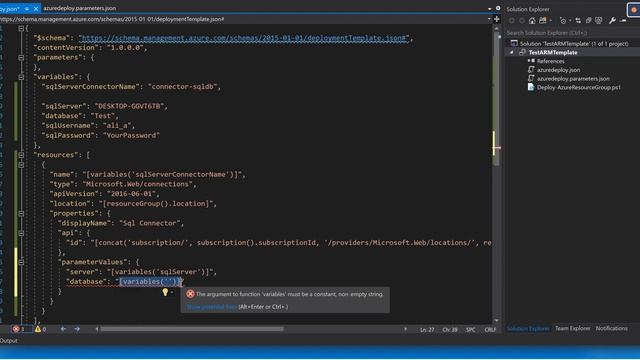Open Properties wrench icon in Solution Explorer
The image size is (640, 360).
(x=612, y=20)
